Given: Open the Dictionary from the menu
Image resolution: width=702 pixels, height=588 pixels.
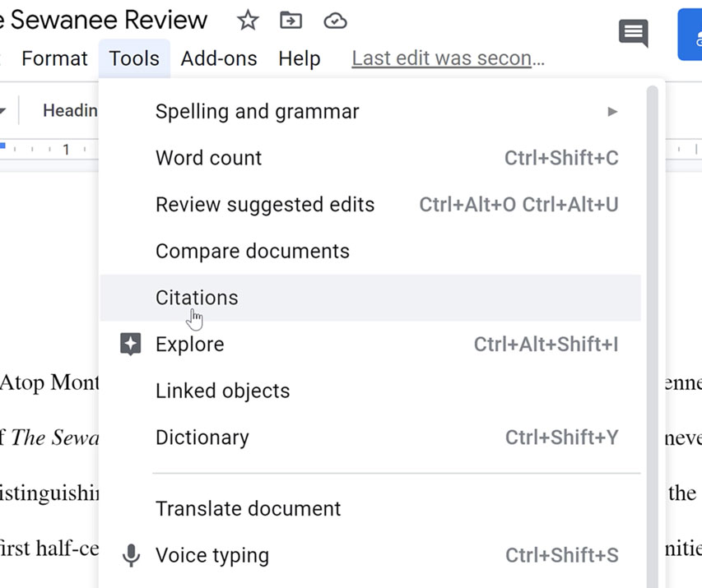Looking at the screenshot, I should coord(202,438).
